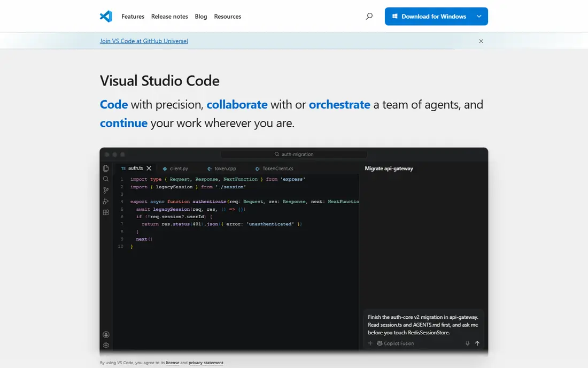Click the highlighted word orchestrate
Viewport: 588px width, 368px height.
[x=339, y=104]
